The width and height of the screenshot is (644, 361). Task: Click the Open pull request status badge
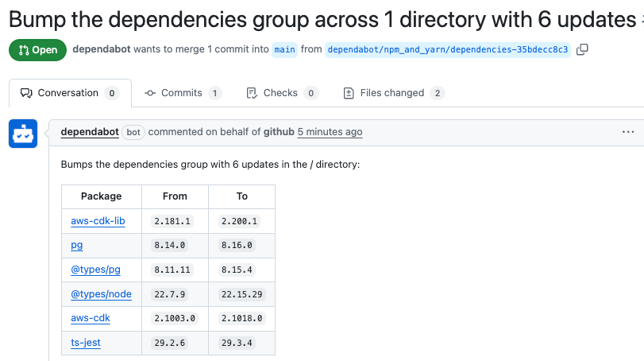(37, 50)
